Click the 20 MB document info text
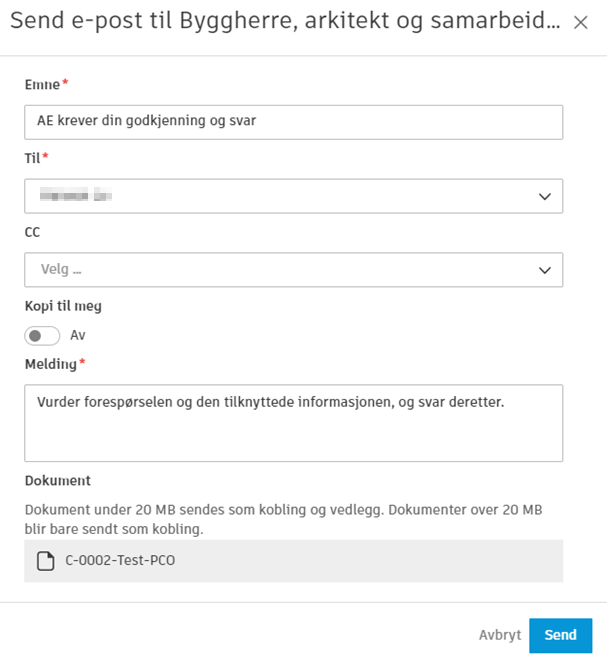This screenshot has width=607, height=663. tap(283, 519)
